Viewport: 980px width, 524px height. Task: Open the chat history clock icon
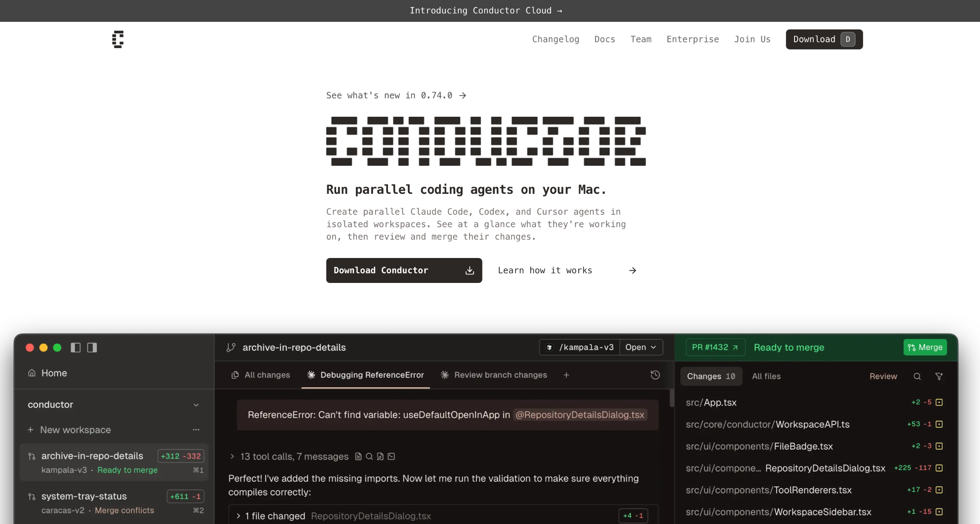655,375
